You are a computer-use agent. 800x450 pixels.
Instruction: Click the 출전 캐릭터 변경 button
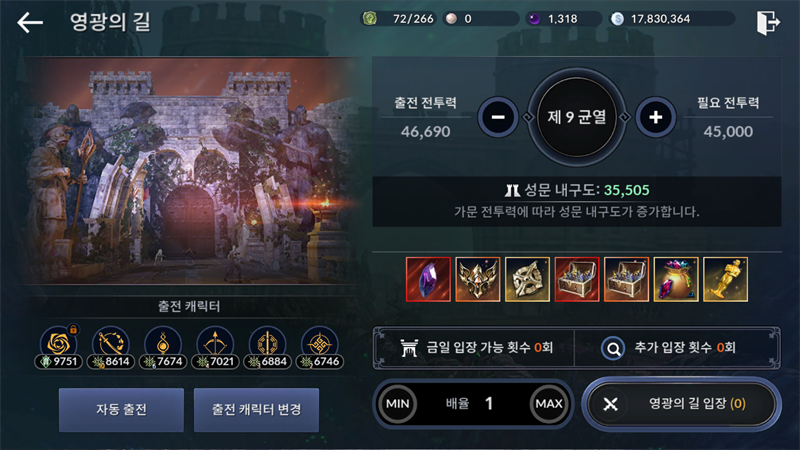(x=257, y=410)
